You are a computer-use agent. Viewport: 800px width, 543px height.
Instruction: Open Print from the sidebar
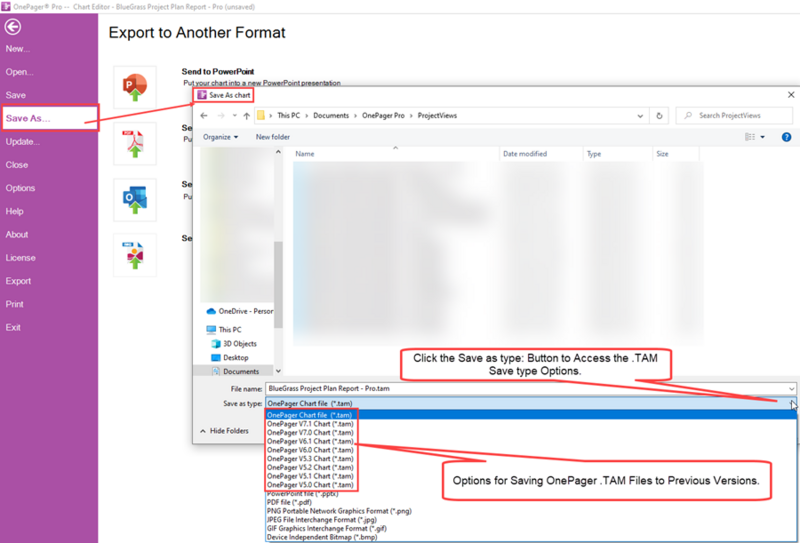pos(15,304)
